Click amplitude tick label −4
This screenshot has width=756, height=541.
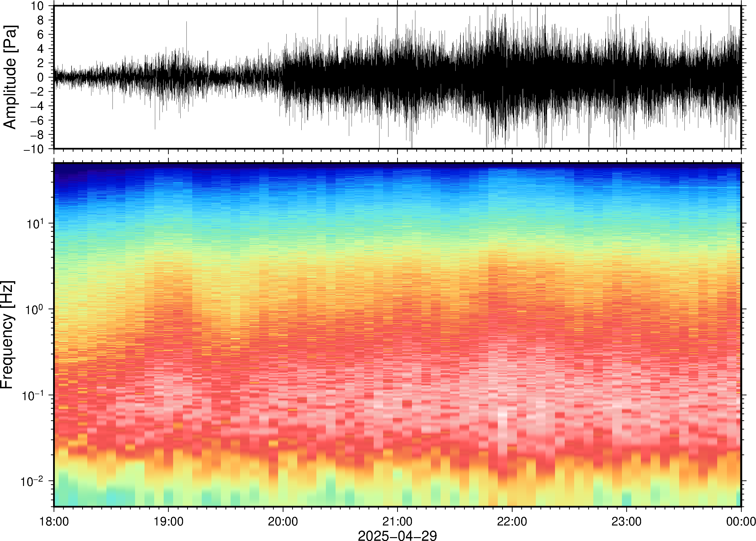37,106
